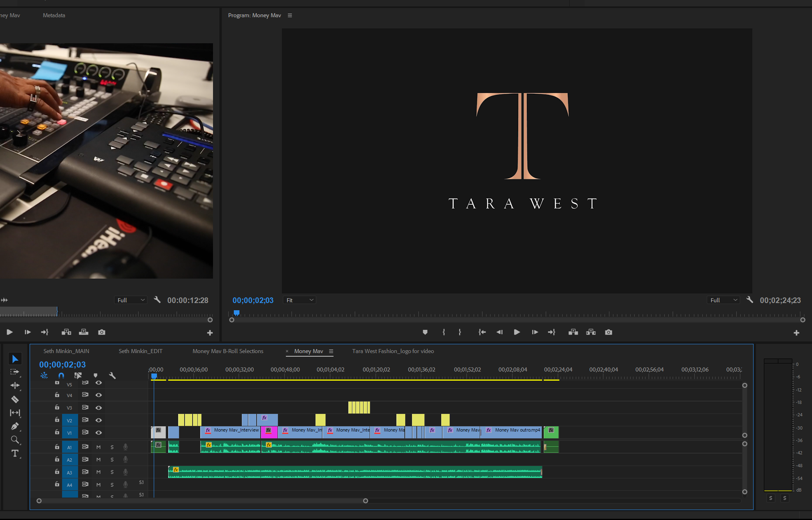812x520 pixels.
Task: Open Program monitor Full playback resolution dropdown
Action: 723,300
